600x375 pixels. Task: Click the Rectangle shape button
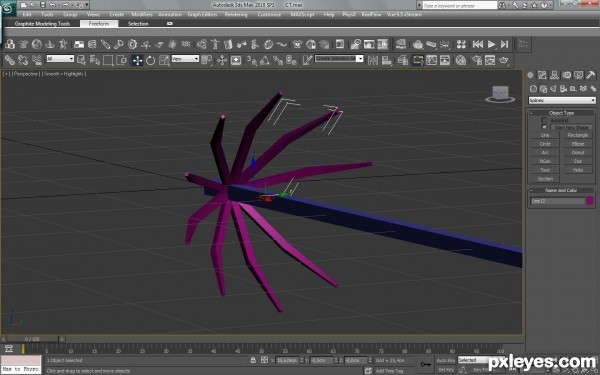[578, 135]
